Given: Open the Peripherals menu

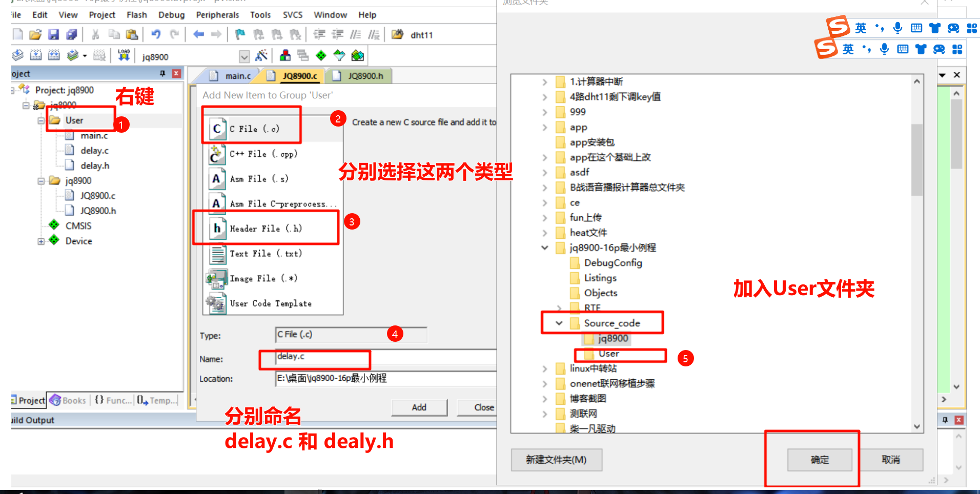Looking at the screenshot, I should tap(217, 15).
